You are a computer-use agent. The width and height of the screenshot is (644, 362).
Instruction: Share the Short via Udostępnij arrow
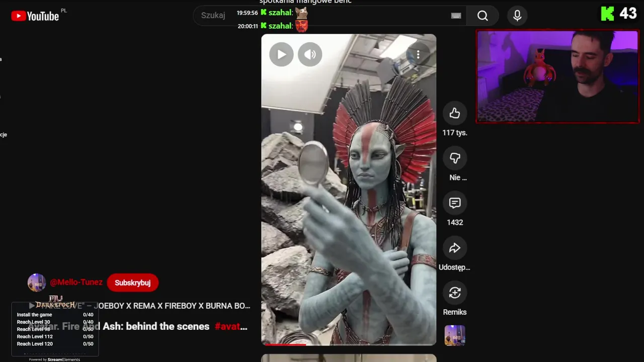[455, 247]
